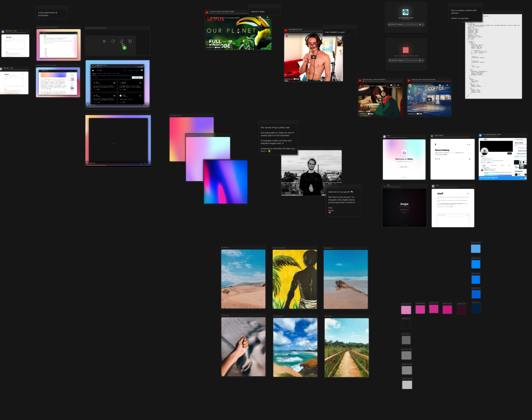Screen dimensions: 532x420
Task: Open 'Regarder sur YouTube' on coffee shop video
Action: (x=415, y=114)
